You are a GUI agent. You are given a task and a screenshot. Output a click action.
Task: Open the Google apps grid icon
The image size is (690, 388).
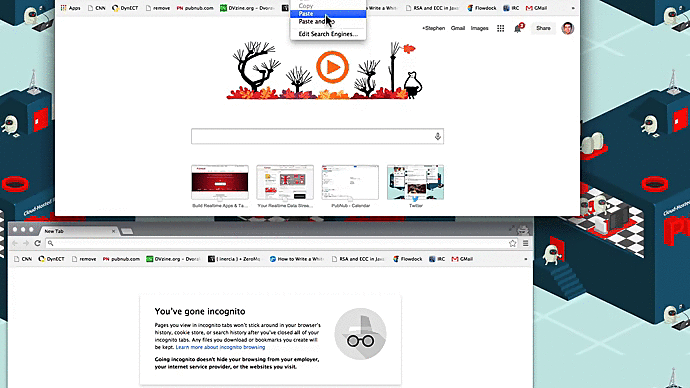click(500, 28)
